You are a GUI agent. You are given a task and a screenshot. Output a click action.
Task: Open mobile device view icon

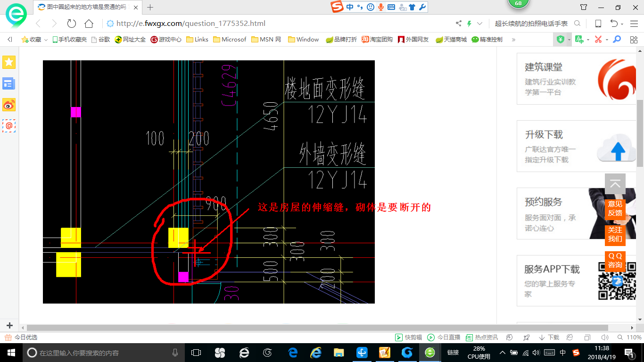pyautogui.click(x=598, y=24)
